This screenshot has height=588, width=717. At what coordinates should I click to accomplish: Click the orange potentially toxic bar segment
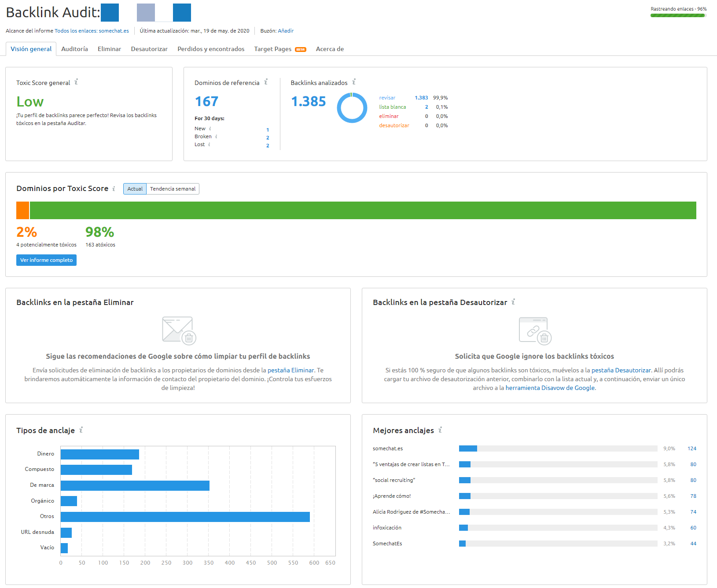(23, 210)
